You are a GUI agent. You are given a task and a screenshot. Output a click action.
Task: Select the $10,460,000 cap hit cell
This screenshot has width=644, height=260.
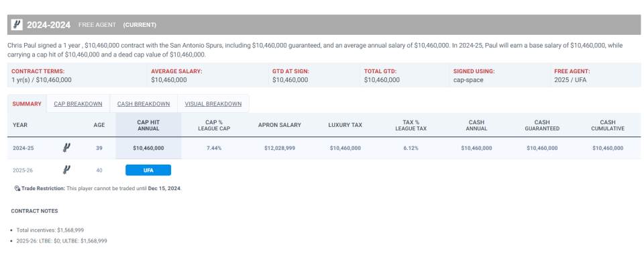pos(148,148)
